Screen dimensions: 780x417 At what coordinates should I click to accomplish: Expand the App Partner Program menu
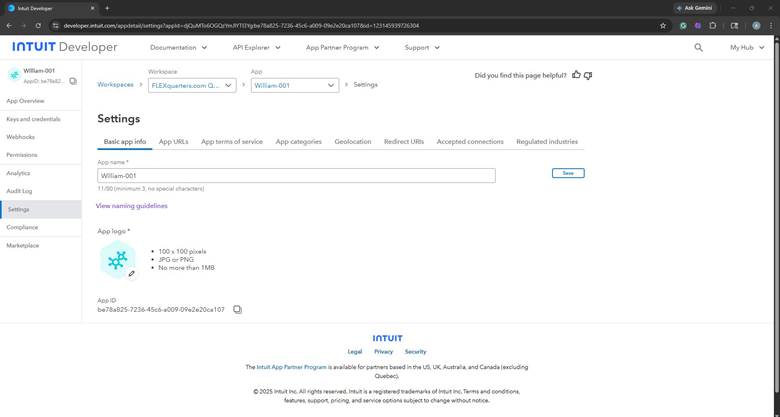coord(343,47)
